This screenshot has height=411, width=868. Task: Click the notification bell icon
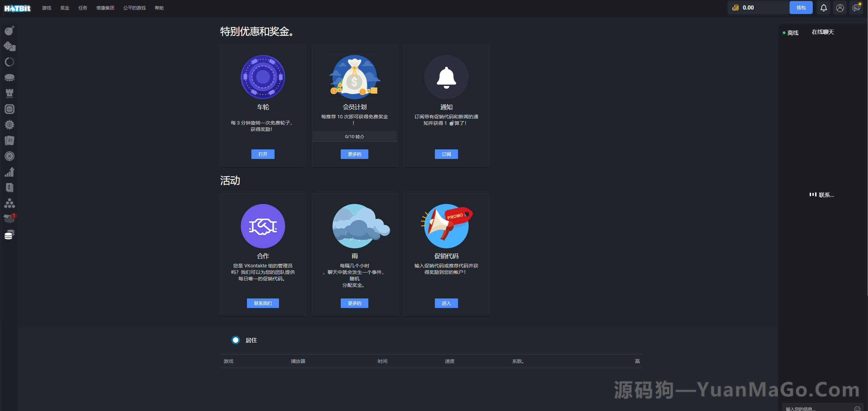[824, 7]
